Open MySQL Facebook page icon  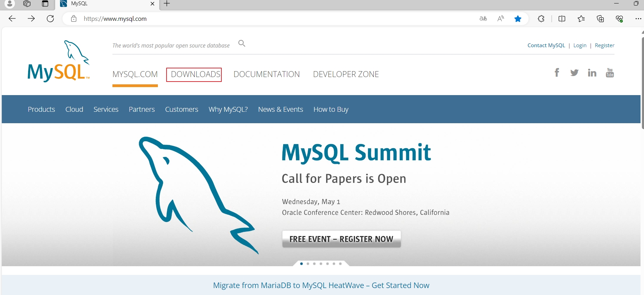557,73
